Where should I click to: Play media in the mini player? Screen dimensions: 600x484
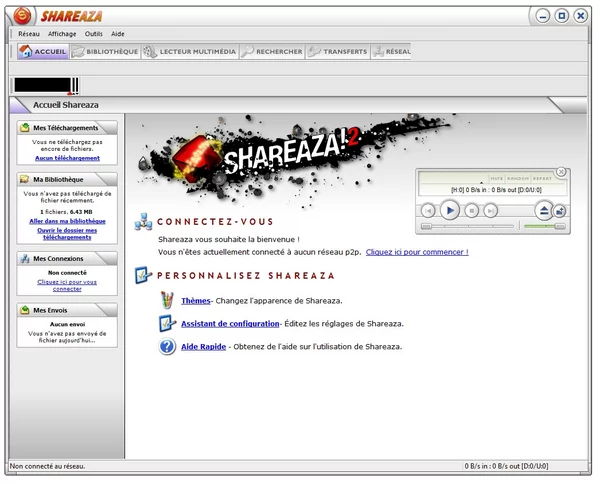pyautogui.click(x=450, y=210)
